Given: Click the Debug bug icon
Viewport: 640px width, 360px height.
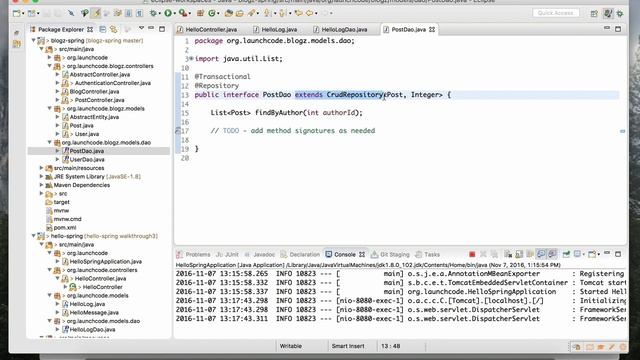Looking at the screenshot, I should [x=153, y=13].
